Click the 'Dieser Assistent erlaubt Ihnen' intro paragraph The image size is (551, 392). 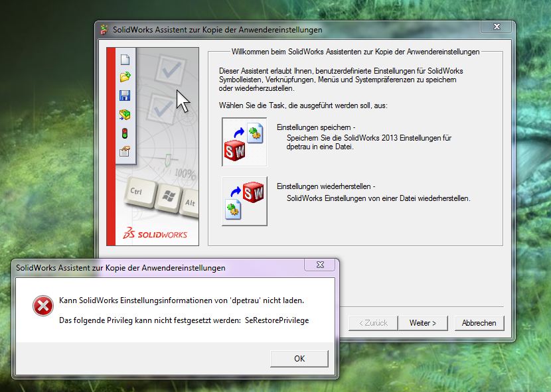341,80
